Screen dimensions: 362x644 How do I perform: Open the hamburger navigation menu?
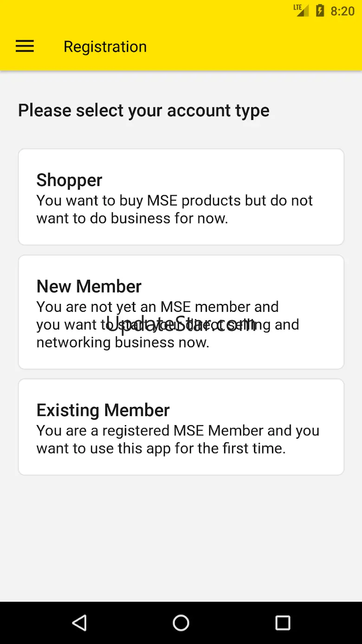pyautogui.click(x=25, y=46)
